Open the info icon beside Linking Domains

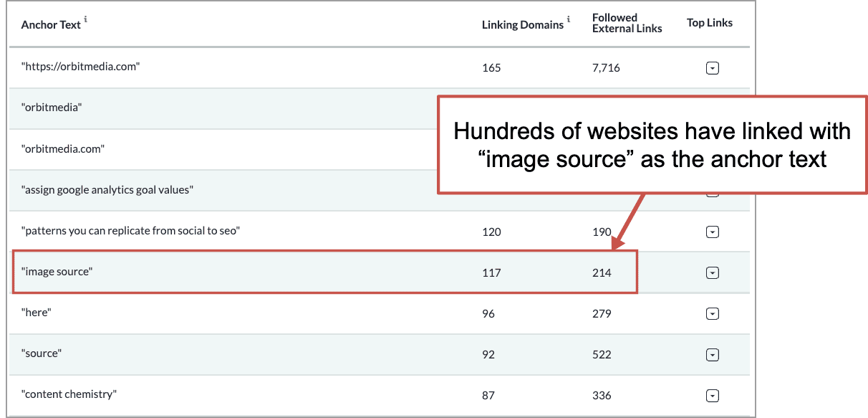pos(569,20)
